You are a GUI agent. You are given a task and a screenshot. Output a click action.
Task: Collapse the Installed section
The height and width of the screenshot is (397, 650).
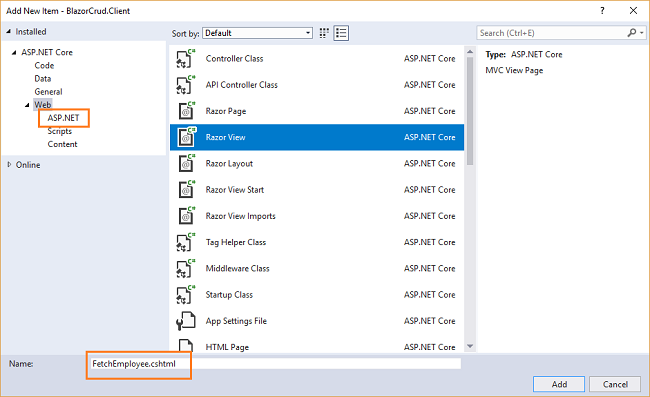[8, 31]
